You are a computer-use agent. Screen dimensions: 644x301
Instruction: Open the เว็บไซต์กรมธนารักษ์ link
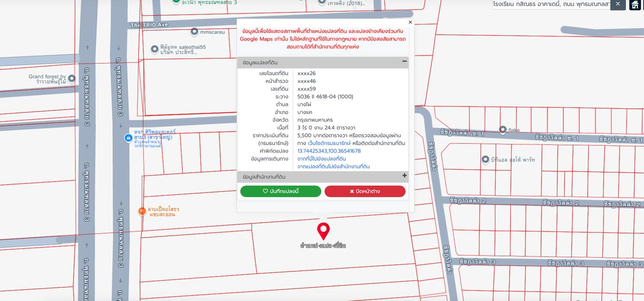[x=329, y=143]
